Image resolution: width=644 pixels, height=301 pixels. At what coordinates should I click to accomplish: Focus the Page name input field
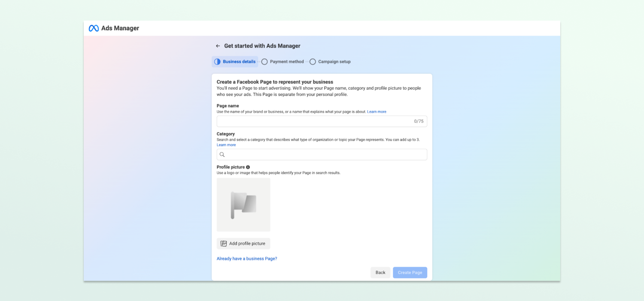[322, 121]
